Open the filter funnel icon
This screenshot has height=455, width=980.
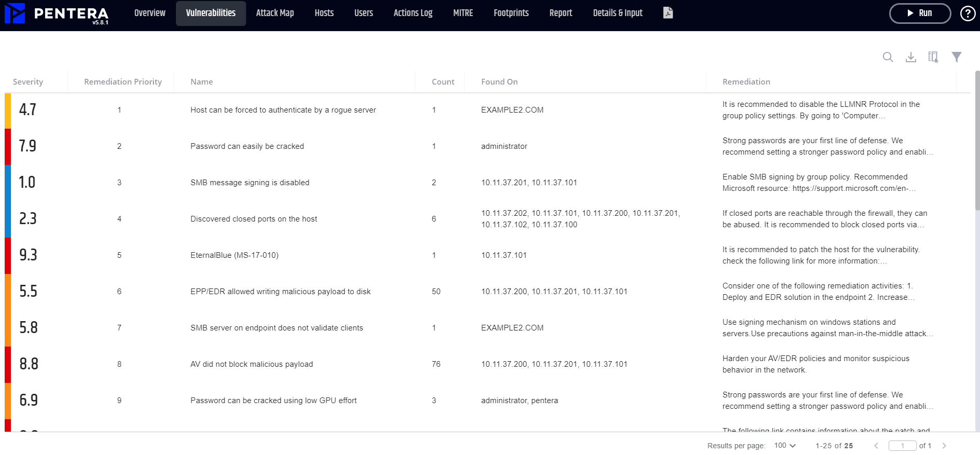click(956, 57)
